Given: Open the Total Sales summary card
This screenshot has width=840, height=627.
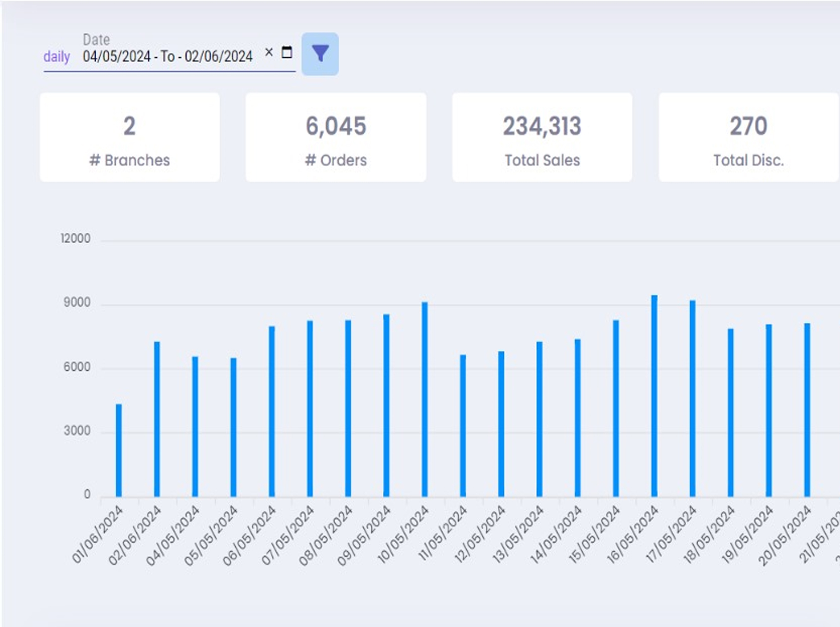Looking at the screenshot, I should pyautogui.click(x=542, y=137).
